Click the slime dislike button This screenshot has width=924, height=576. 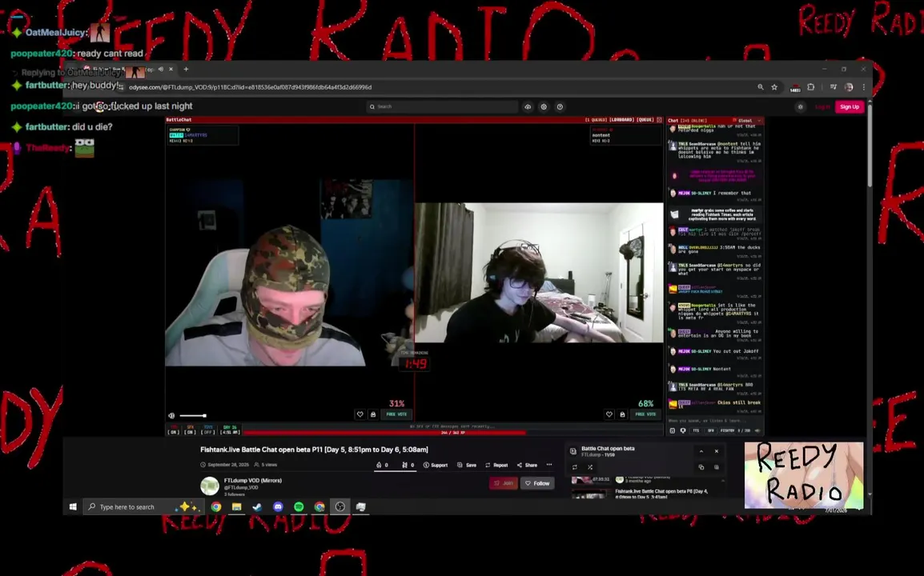[408, 465]
